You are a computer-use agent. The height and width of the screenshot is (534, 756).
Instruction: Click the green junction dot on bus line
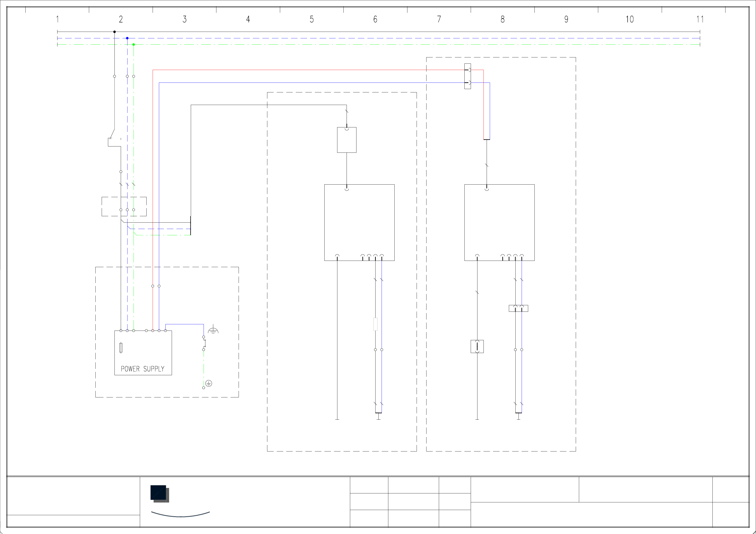134,44
